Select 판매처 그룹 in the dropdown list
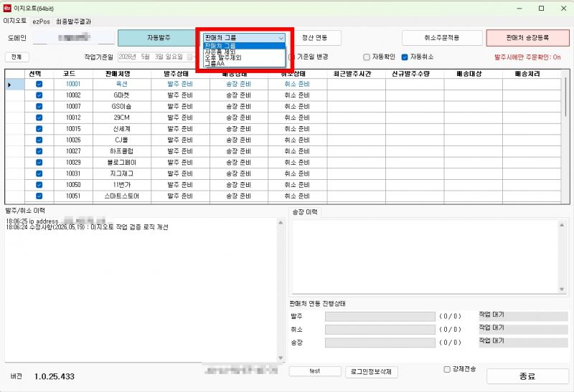Image resolution: width=574 pixels, height=392 pixels. [x=244, y=46]
